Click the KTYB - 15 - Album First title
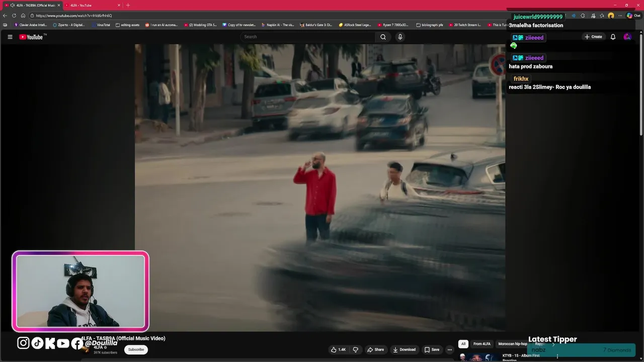This screenshot has width=644, height=362. coord(521,356)
